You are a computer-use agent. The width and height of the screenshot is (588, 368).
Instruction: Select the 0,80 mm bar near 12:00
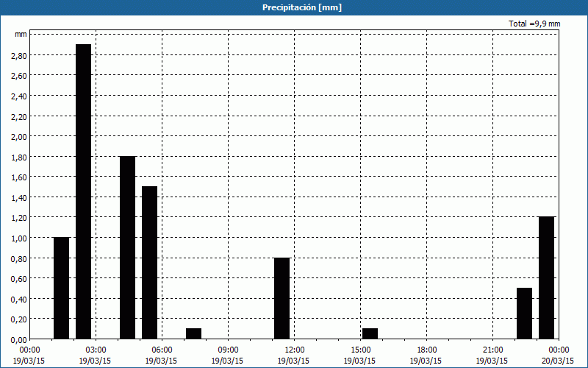282,298
